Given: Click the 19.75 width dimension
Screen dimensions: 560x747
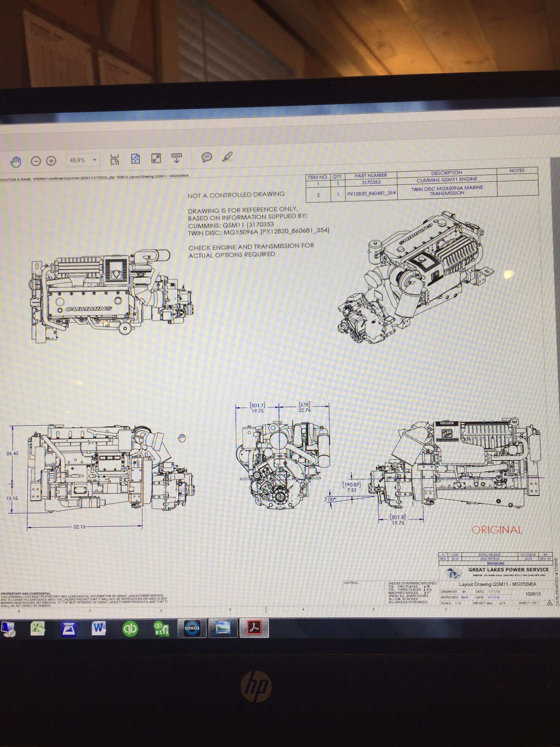Looking at the screenshot, I should [257, 410].
